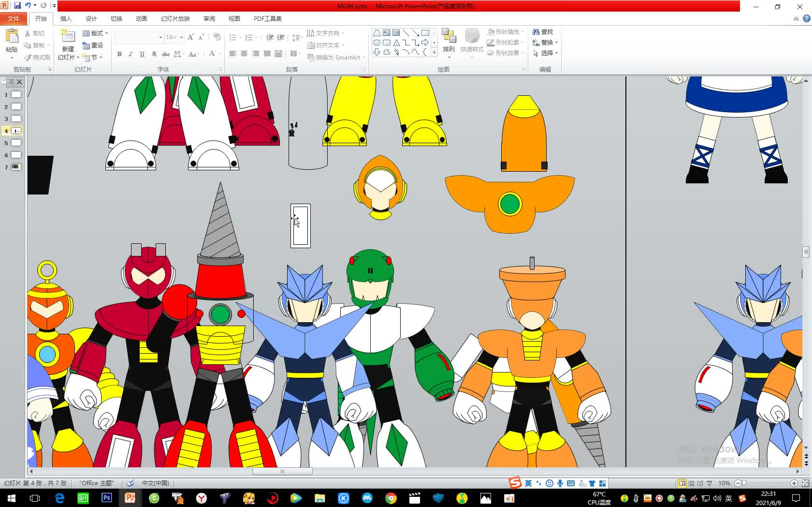The image size is (812, 507).
Task: Align text right
Action: (x=256, y=54)
